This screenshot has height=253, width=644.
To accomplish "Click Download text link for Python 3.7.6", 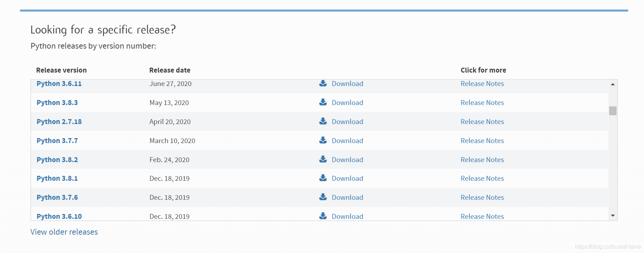I will click(347, 197).
